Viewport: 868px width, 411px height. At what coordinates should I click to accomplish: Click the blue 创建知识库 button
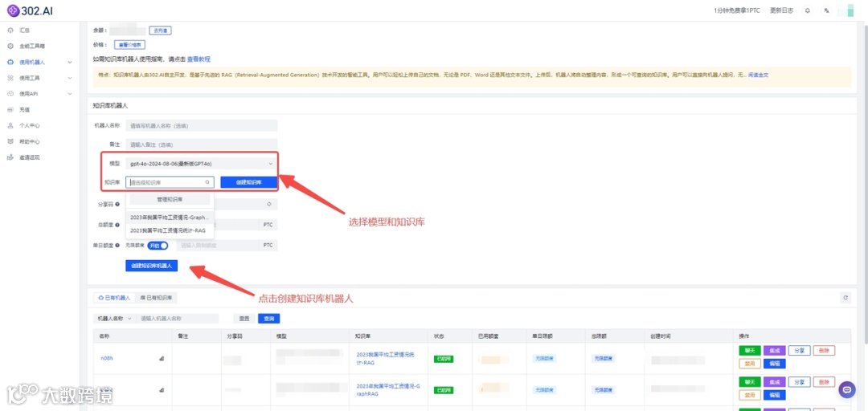pos(248,182)
